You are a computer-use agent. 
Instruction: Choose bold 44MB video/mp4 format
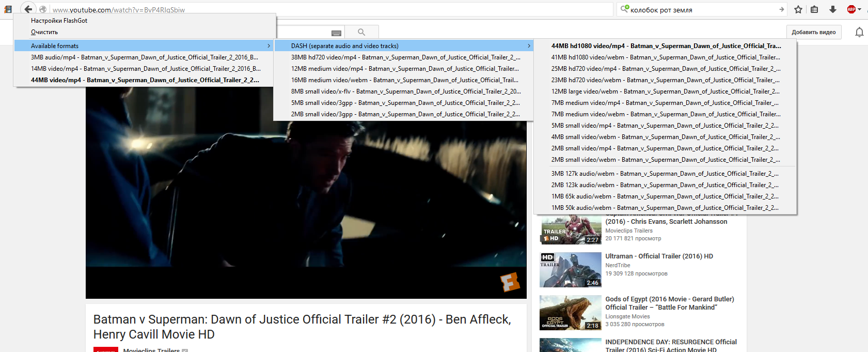coord(145,80)
